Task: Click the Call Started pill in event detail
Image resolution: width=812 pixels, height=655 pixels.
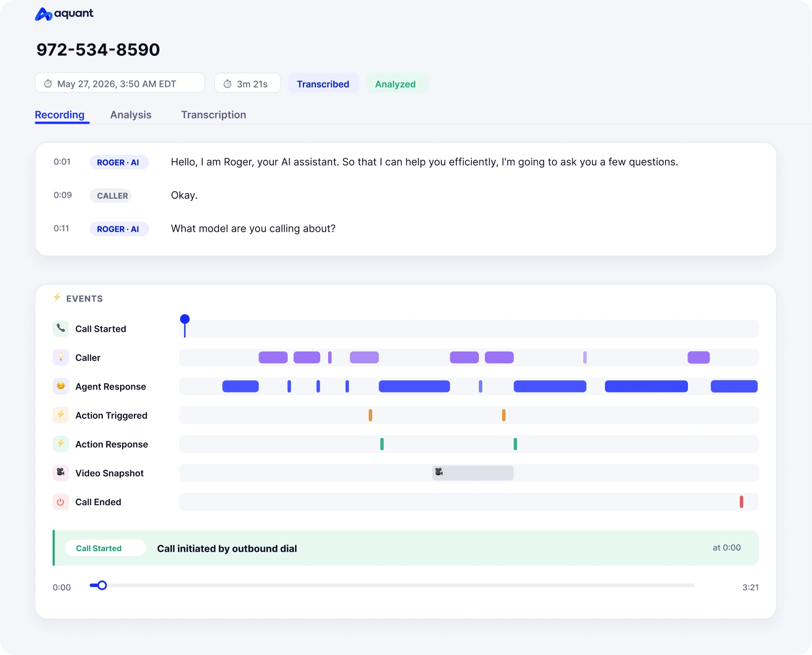Action: point(105,548)
